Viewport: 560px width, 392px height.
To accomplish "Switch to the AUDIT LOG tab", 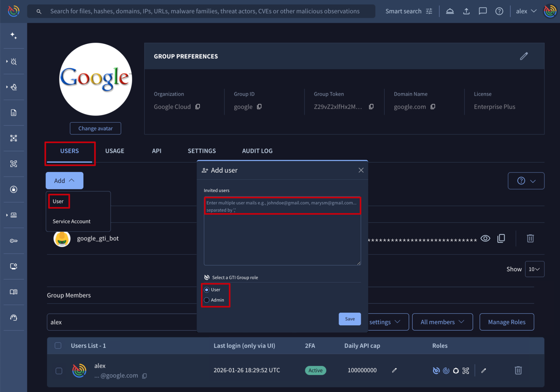I will pyautogui.click(x=257, y=151).
